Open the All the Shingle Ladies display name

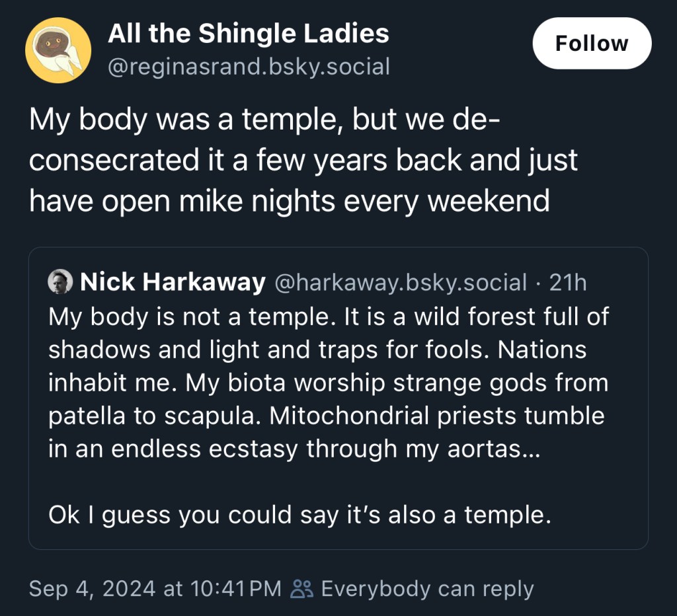tap(249, 33)
